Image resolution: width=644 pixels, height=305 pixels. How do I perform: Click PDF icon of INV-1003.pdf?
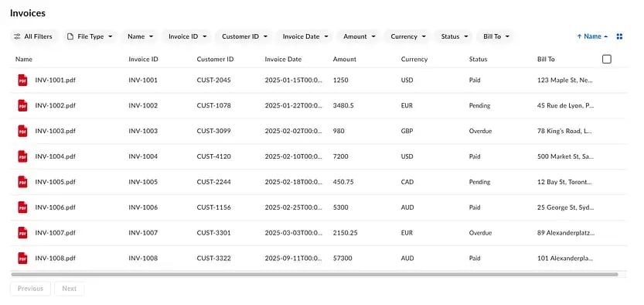coord(22,131)
